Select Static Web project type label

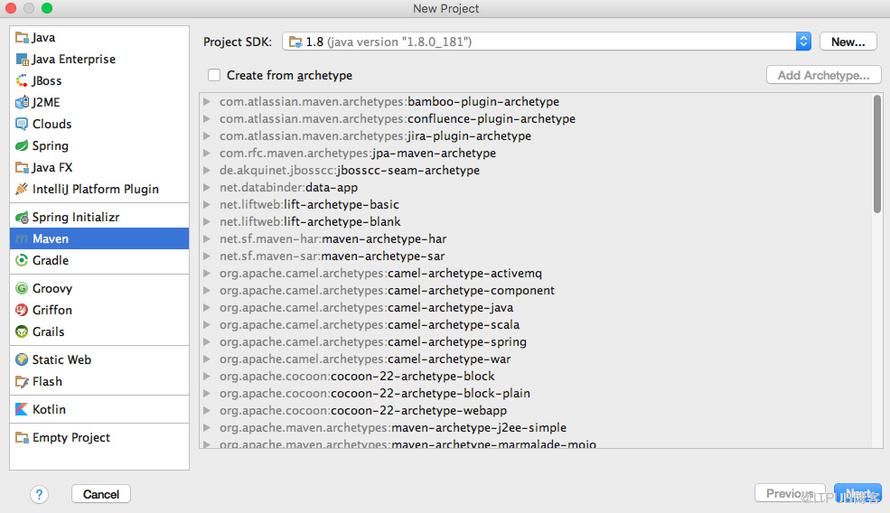click(61, 360)
